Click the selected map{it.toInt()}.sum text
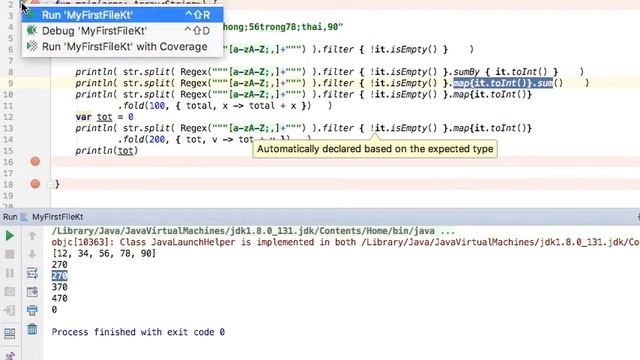 coord(503,83)
